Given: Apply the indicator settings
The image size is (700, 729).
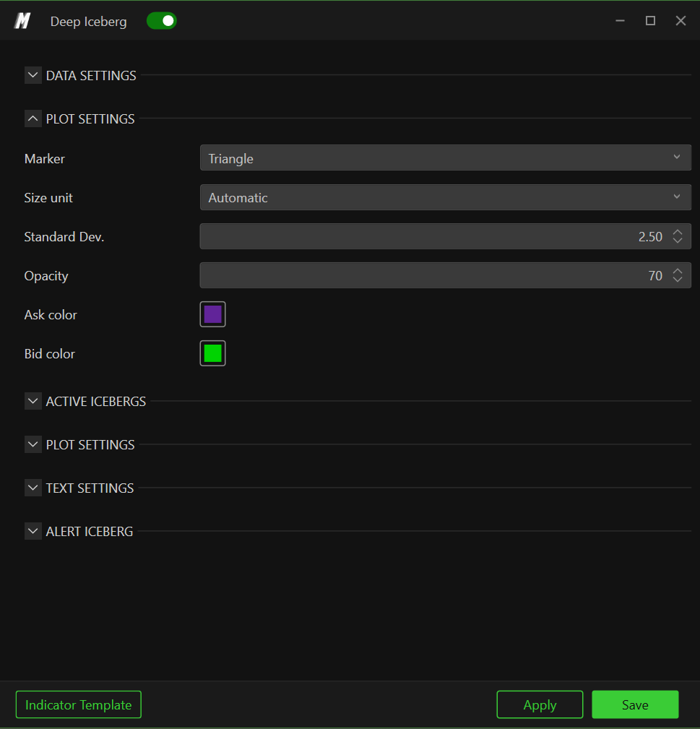Looking at the screenshot, I should [x=540, y=704].
